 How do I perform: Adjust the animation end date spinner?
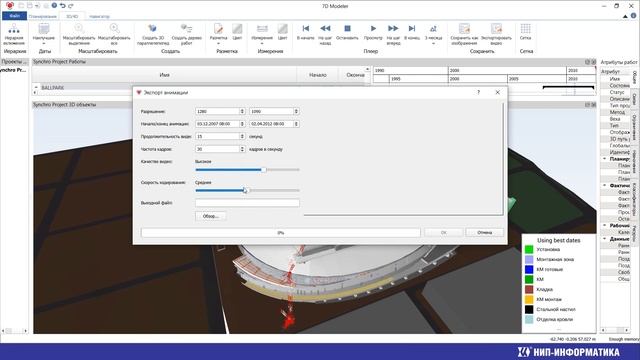click(296, 124)
